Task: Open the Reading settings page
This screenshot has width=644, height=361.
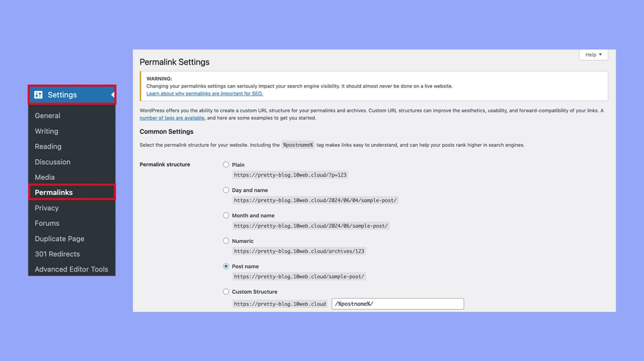Action: pyautogui.click(x=48, y=147)
